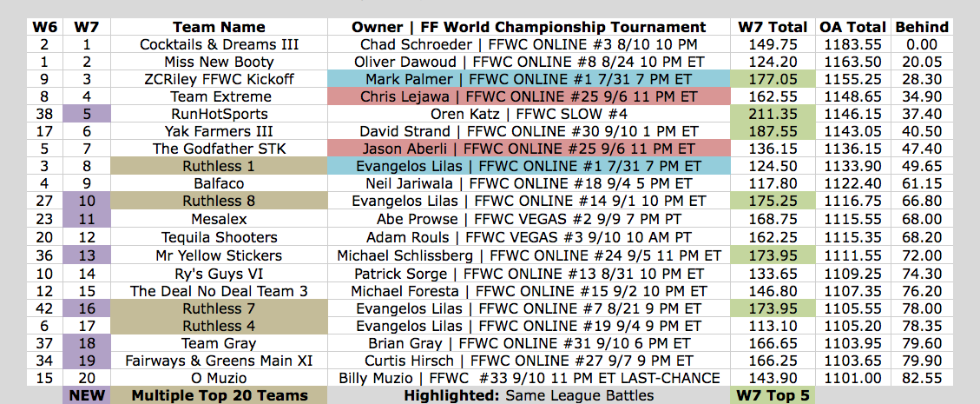The image size is (980, 404).
Task: Click Chris Lejawa's red highlighted owner cell
Action: pos(529,96)
